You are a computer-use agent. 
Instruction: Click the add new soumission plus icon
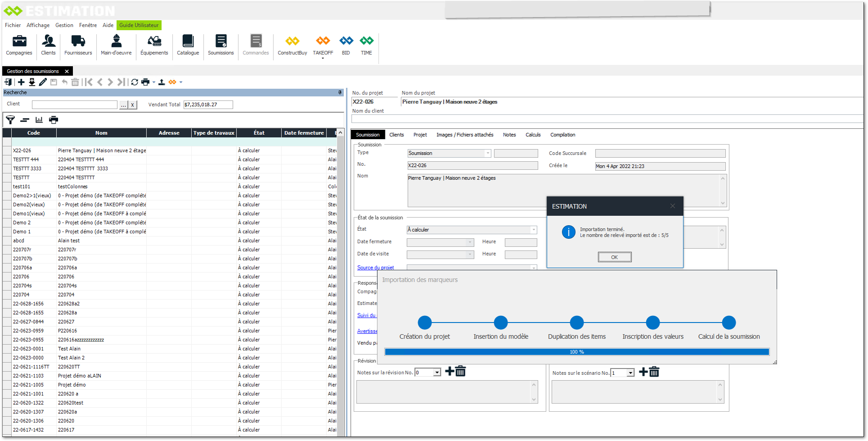click(21, 82)
